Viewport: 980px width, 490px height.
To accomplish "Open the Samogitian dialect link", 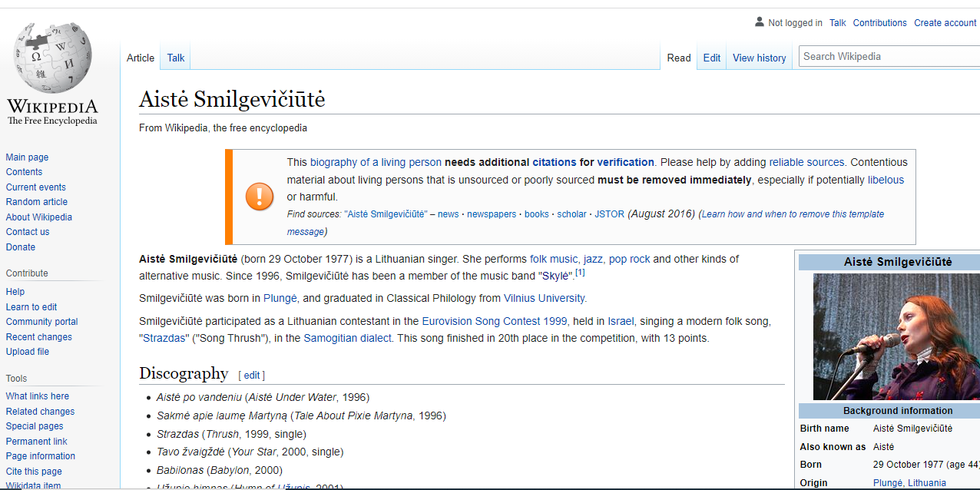I will [348, 338].
